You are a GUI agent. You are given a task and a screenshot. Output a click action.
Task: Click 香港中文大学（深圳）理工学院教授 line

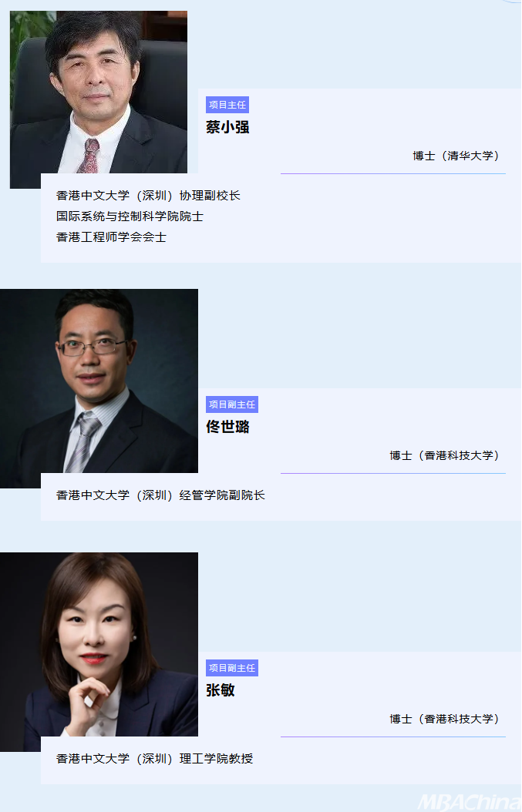(154, 759)
